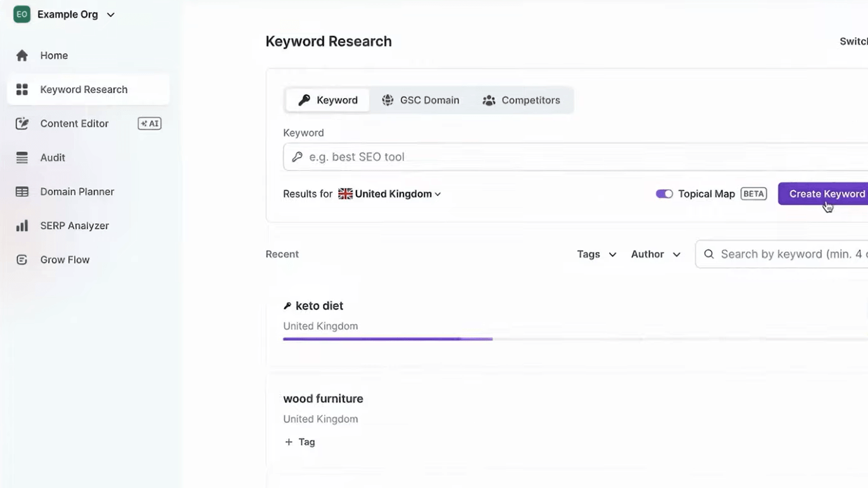Click the Grow Flow icon
This screenshot has height=488, width=868.
coord(22,260)
